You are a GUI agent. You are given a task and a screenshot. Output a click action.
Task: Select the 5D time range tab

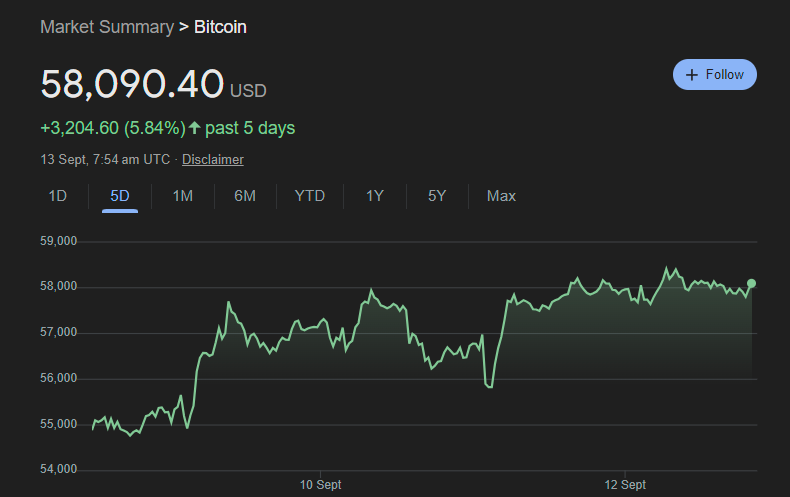[120, 196]
